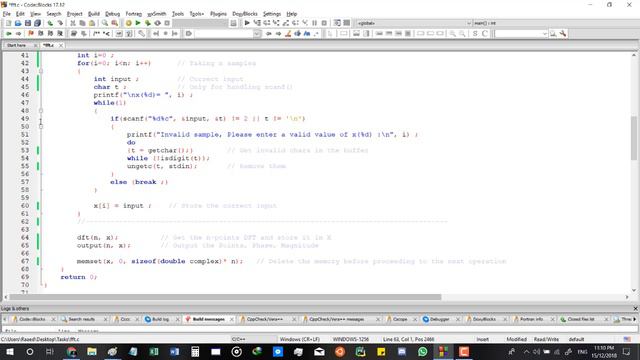The height and width of the screenshot is (360, 640).
Task: Click the Copy toolbar icon
Action: [82, 23]
